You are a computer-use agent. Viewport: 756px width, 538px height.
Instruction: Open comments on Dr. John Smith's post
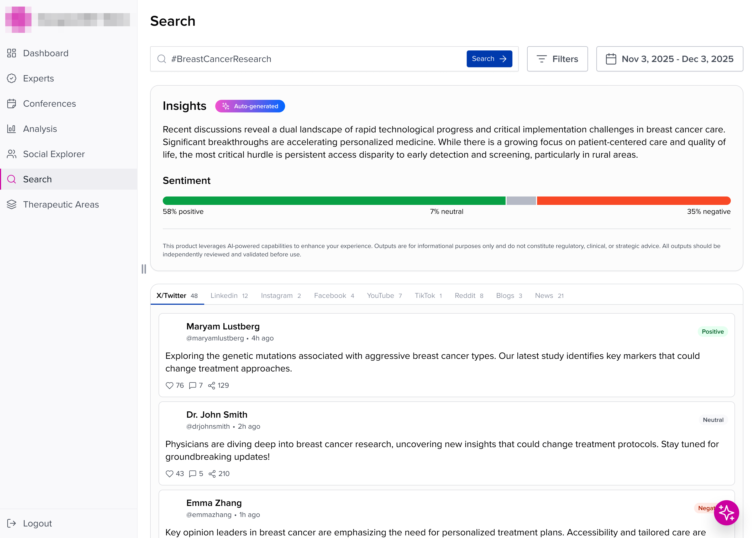192,474
